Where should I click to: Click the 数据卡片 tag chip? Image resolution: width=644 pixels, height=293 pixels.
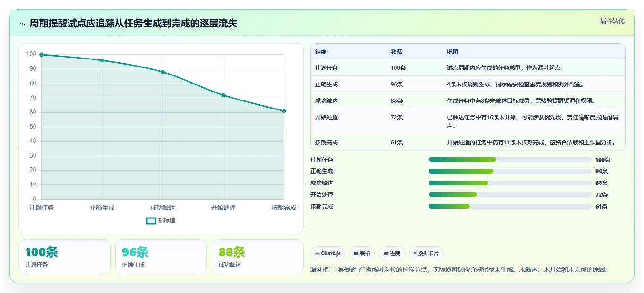[x=426, y=253]
